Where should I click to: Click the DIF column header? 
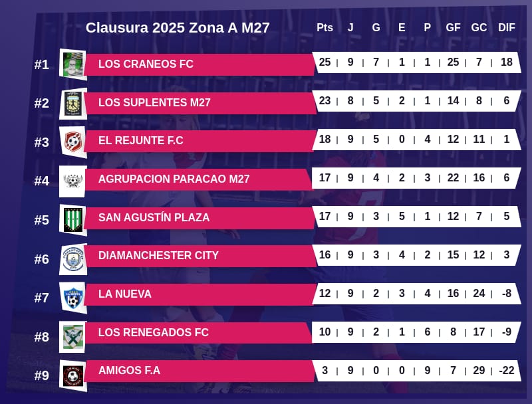point(507,28)
